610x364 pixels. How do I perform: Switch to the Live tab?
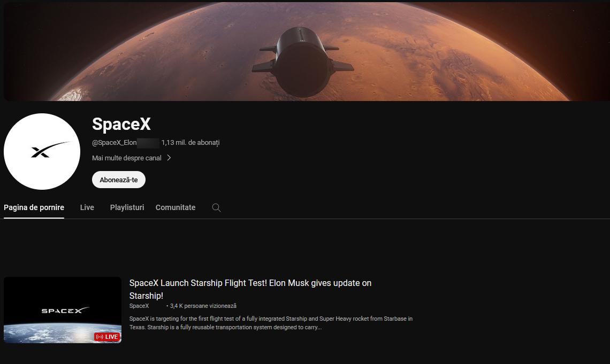point(87,207)
